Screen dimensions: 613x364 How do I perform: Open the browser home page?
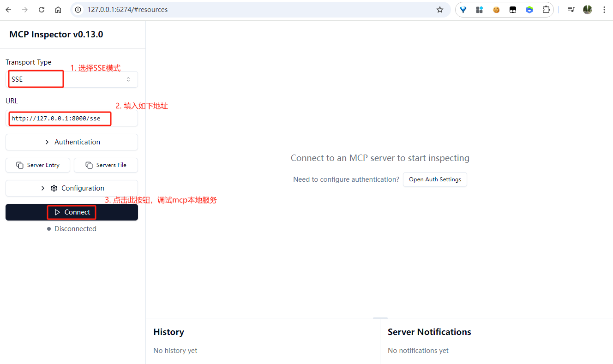pyautogui.click(x=58, y=10)
